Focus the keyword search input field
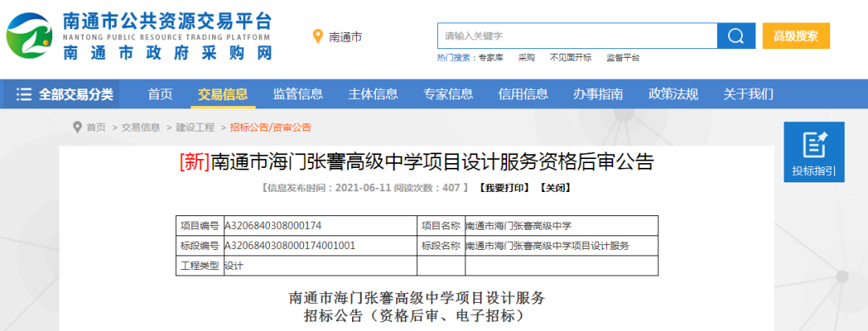This screenshot has width=868, height=331. tap(577, 36)
